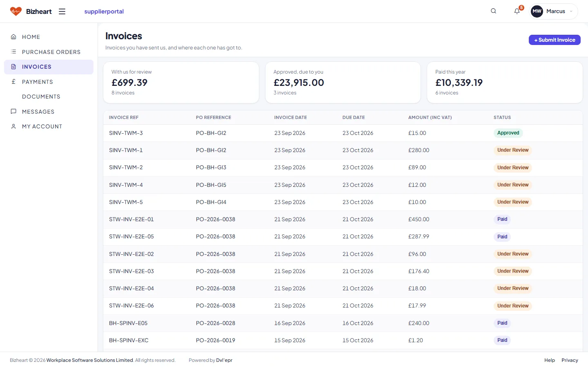
Task: Expand the Marcus user dropdown chevron
Action: point(571,11)
